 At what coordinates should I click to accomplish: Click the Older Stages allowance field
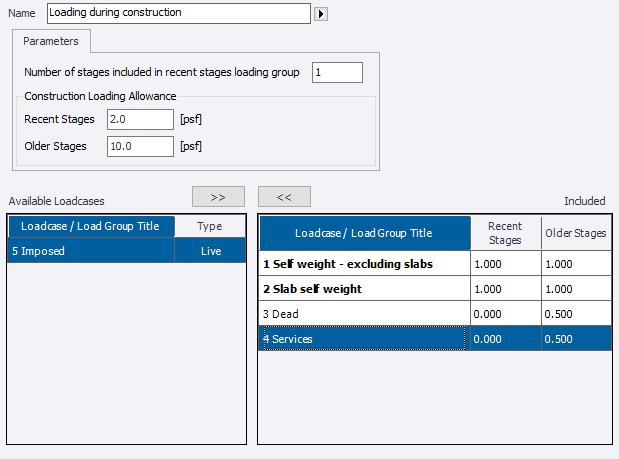138,146
